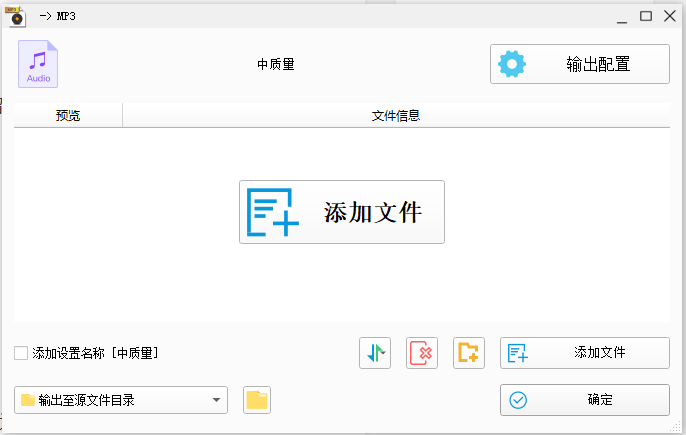
Task: Click the green-blue sort arrows icon
Action: [375, 352]
